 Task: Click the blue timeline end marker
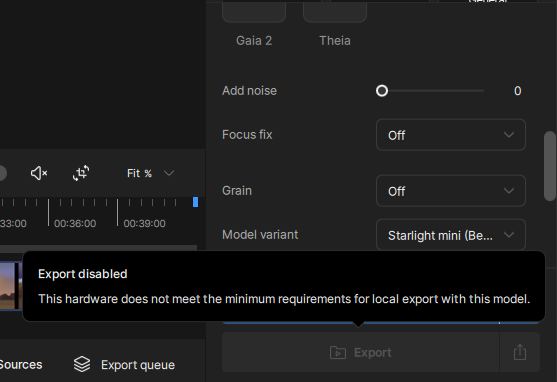[x=195, y=202]
